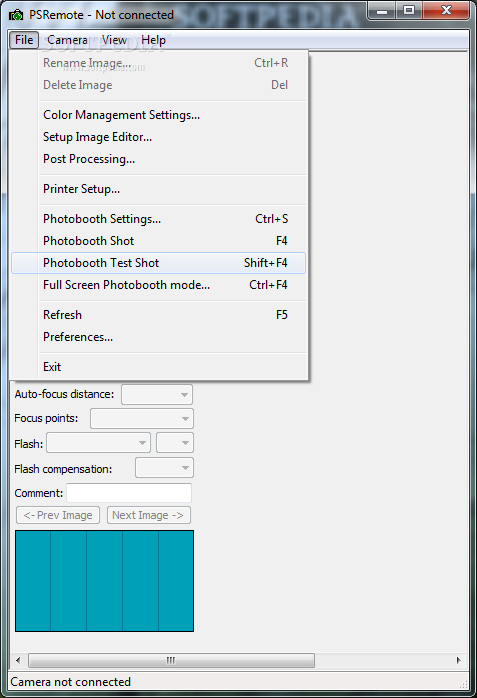Open the File menu
This screenshot has width=477, height=698.
tap(24, 40)
